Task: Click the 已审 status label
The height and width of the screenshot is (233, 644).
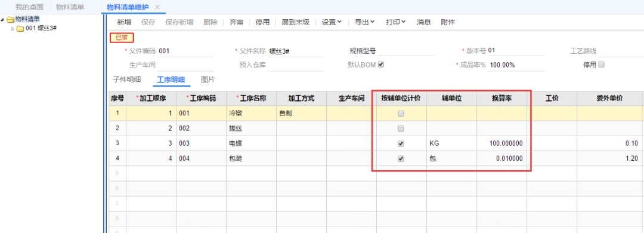Action: [x=122, y=38]
